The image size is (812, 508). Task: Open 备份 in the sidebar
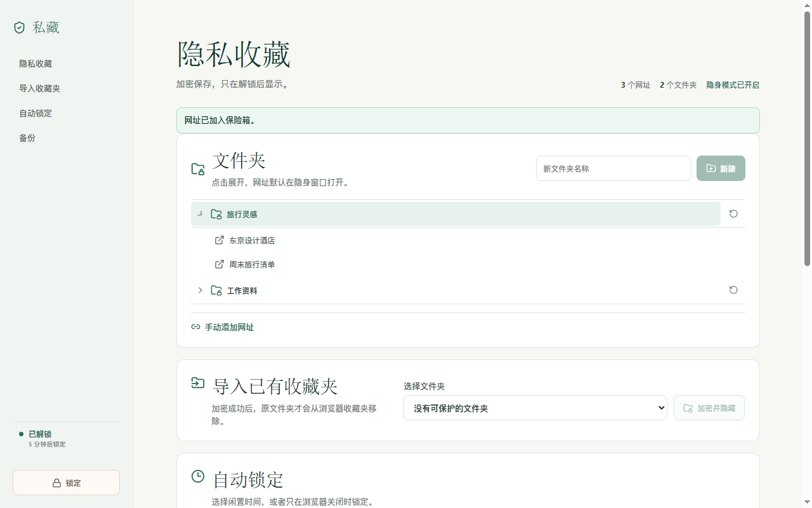[x=27, y=138]
